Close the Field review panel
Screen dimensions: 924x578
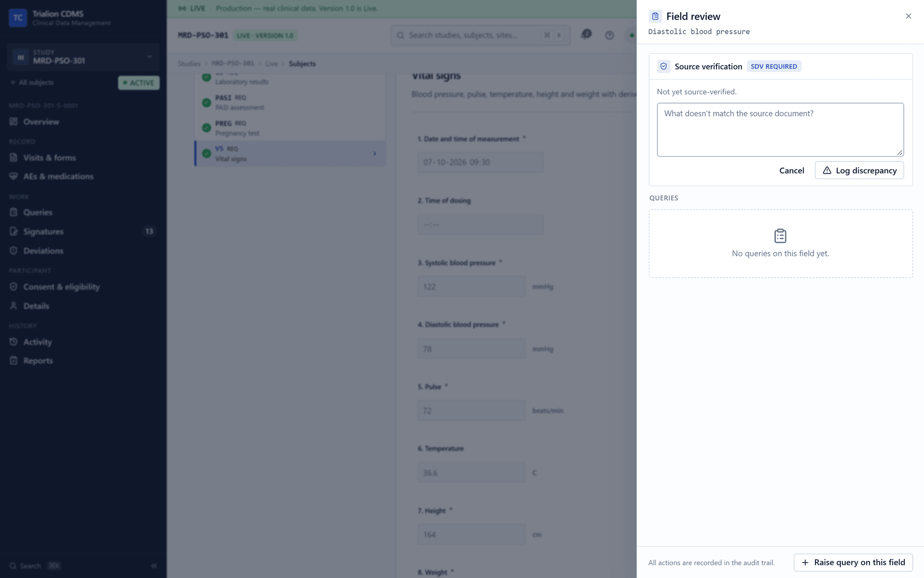click(x=908, y=16)
